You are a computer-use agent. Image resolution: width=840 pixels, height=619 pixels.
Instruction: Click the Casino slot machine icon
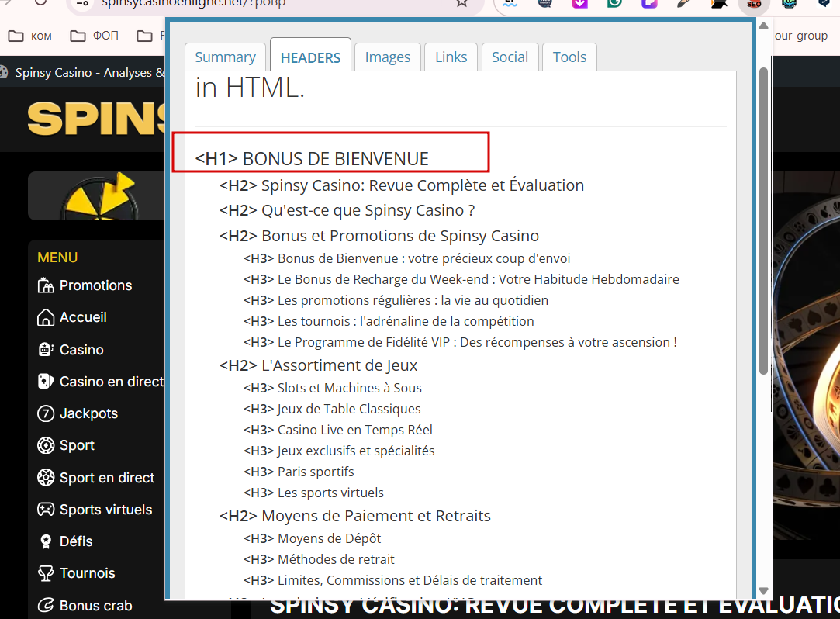[46, 349]
